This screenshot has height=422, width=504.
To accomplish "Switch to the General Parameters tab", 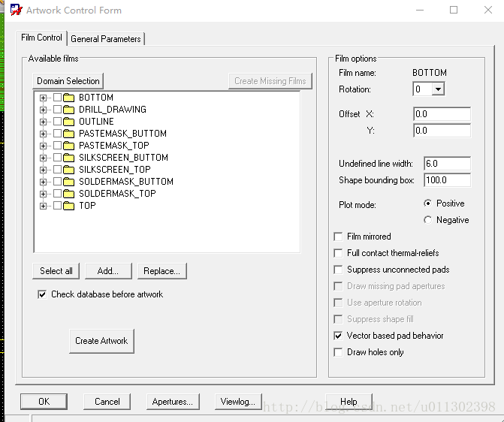I will pyautogui.click(x=105, y=38).
